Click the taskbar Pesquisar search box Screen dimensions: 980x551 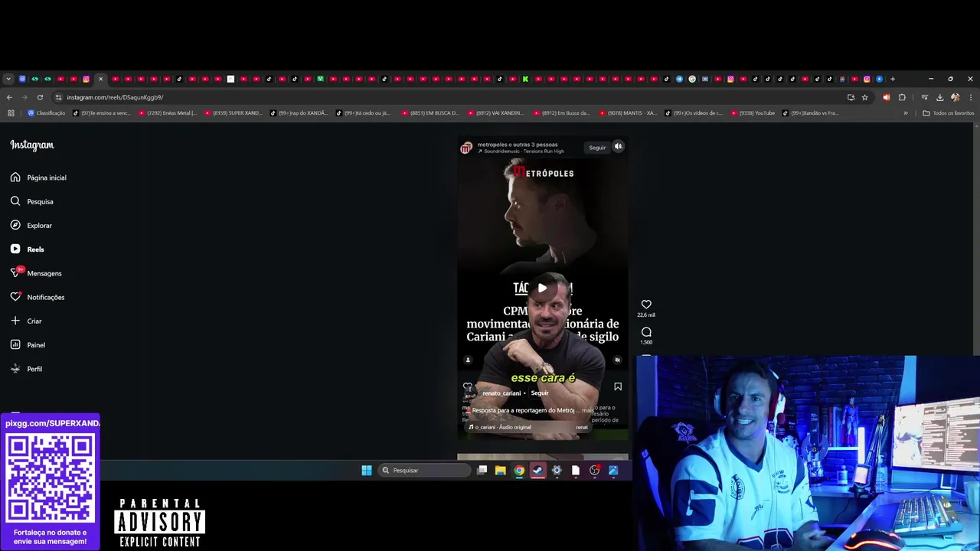pos(425,470)
